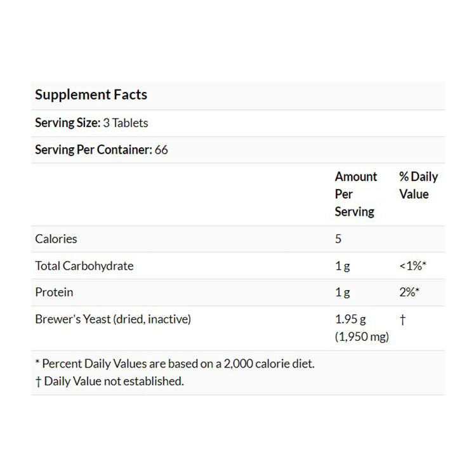476x476 pixels.
Task: Click the Supplement Facts heading
Action: pos(91,95)
